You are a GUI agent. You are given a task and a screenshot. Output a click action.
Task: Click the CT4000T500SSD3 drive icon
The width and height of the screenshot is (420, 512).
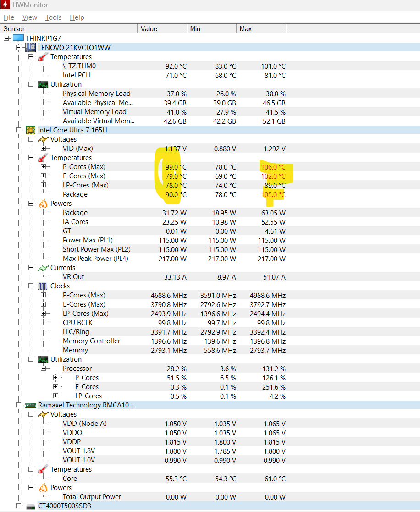coord(31,506)
